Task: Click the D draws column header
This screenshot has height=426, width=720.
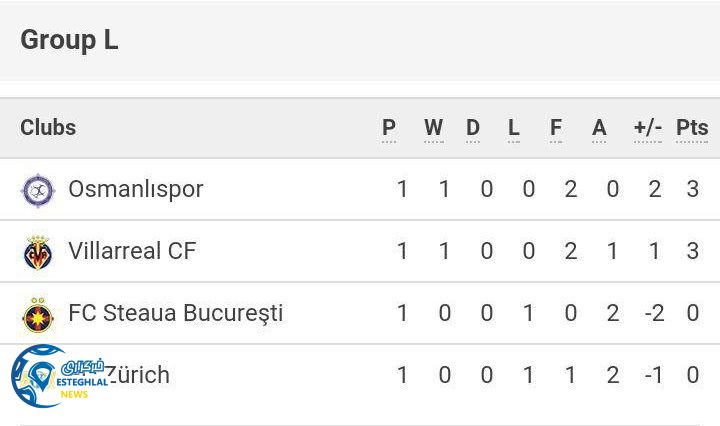Action: [473, 128]
